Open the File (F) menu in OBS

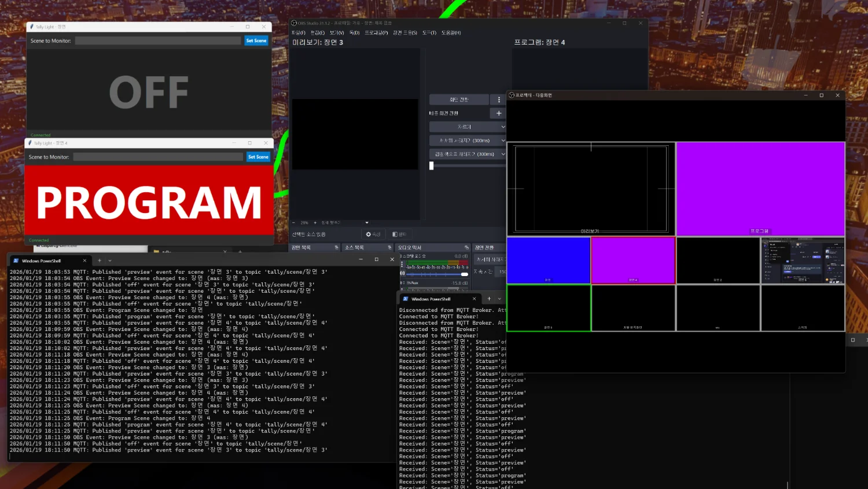[x=298, y=33]
